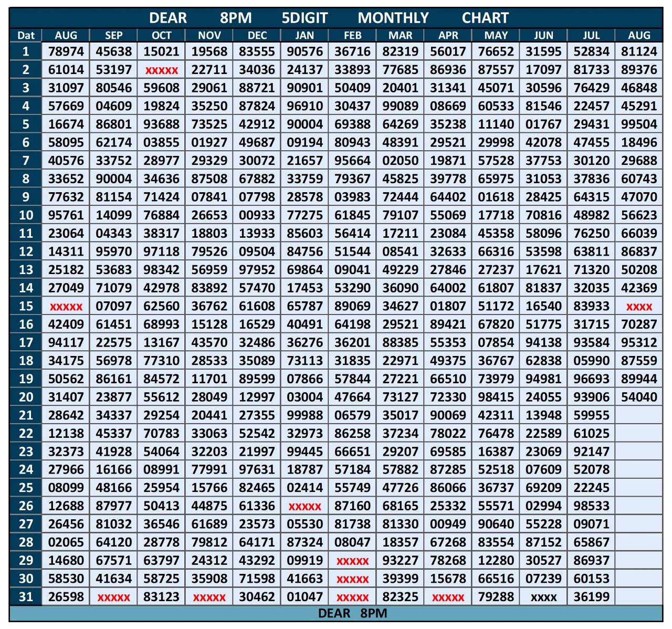Select the JAN column header
Viewport: 672px width, 629px height.
coord(304,35)
